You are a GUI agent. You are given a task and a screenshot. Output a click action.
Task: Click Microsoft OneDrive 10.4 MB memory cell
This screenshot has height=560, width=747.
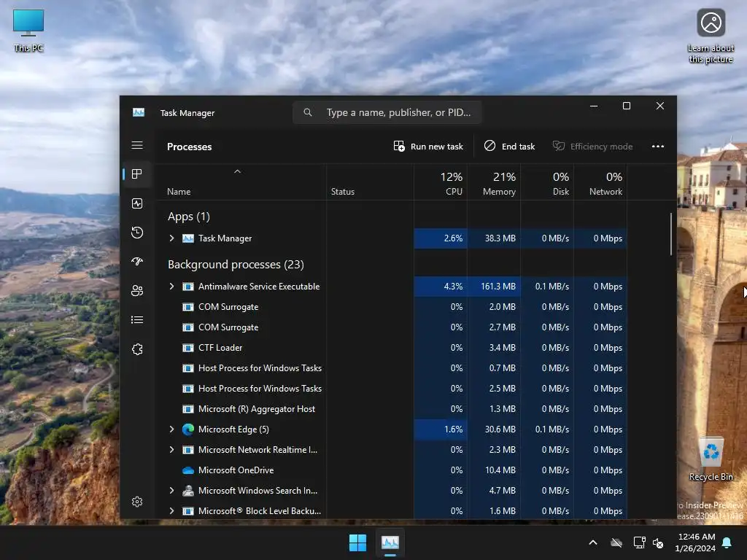pos(494,470)
